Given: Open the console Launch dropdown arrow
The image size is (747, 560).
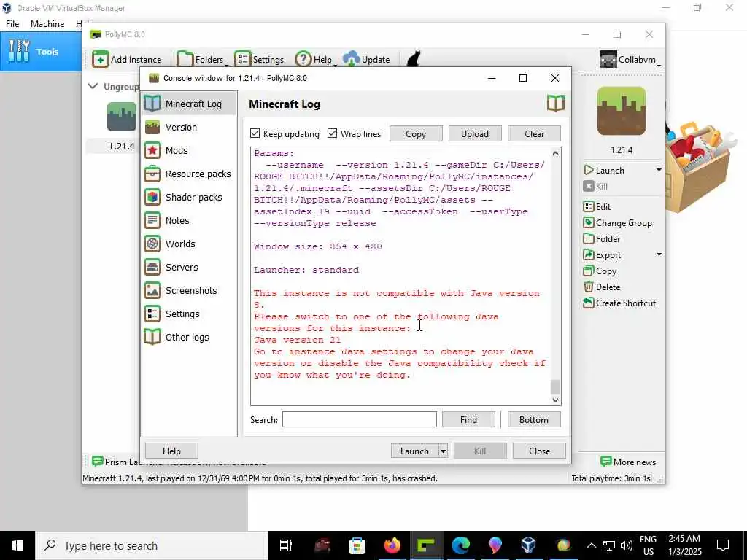Looking at the screenshot, I should (x=443, y=451).
